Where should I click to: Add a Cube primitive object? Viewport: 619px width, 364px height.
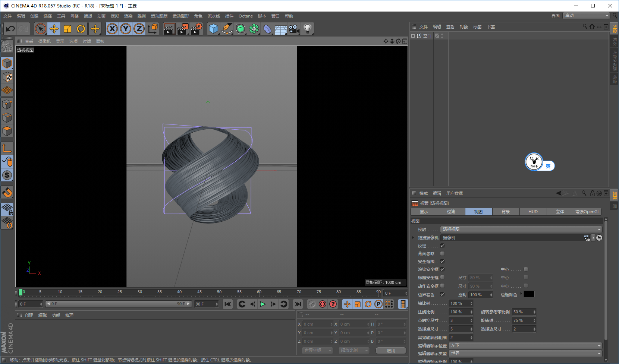click(214, 29)
